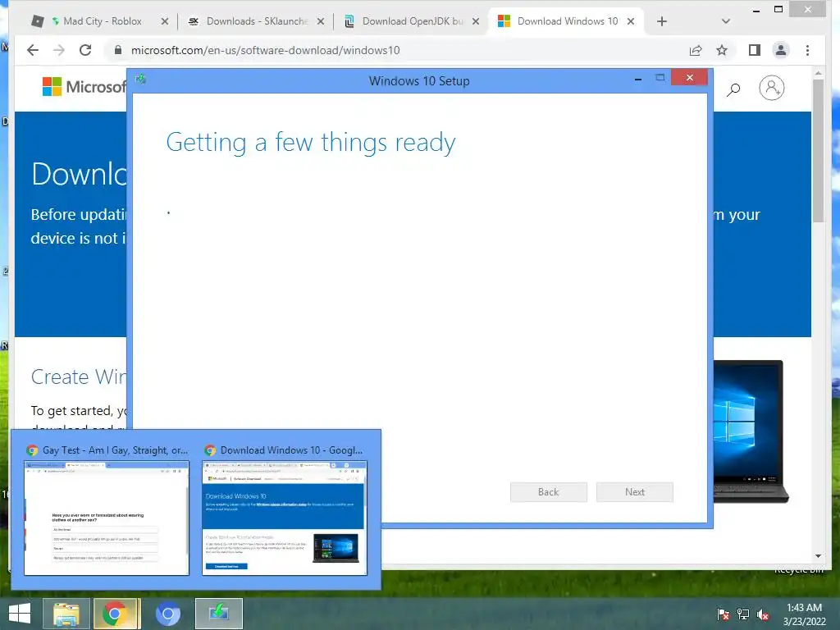Open search on the Microsoft page
Viewport: 840px width, 630px height.
point(733,89)
